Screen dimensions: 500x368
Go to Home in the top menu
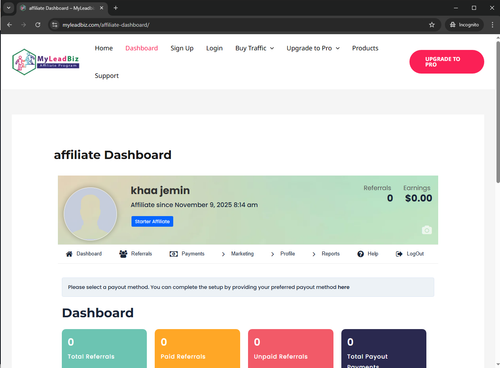(104, 48)
